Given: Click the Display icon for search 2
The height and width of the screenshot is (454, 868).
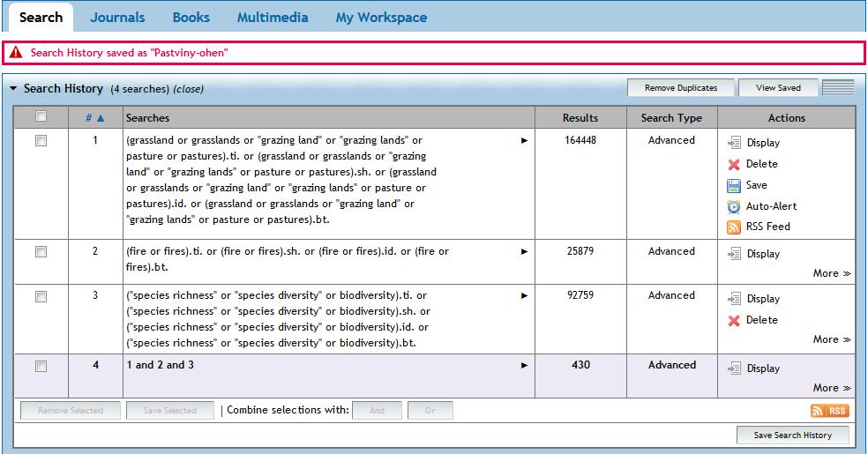Looking at the screenshot, I should pyautogui.click(x=734, y=254).
